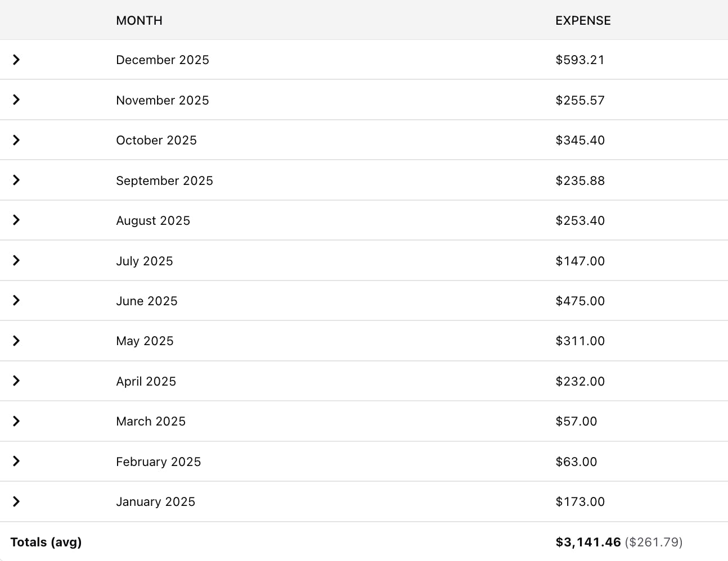Expand the February 2025 row chevron
Image resolution: width=728 pixels, height=561 pixels.
16,462
